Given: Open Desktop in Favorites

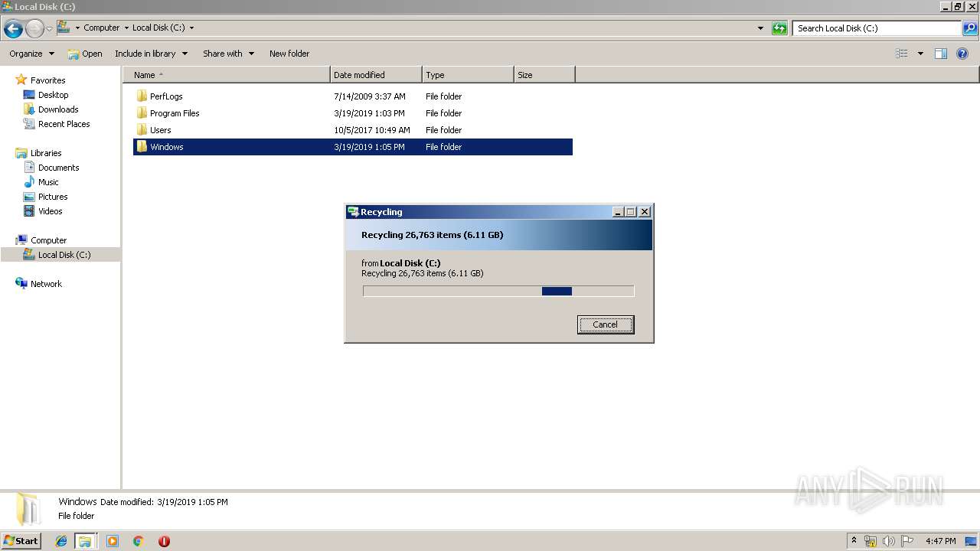Looking at the screenshot, I should 53,95.
